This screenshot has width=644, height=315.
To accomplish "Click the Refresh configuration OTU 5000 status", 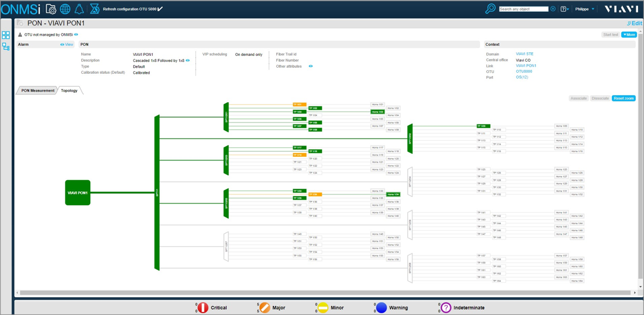I will point(133,9).
